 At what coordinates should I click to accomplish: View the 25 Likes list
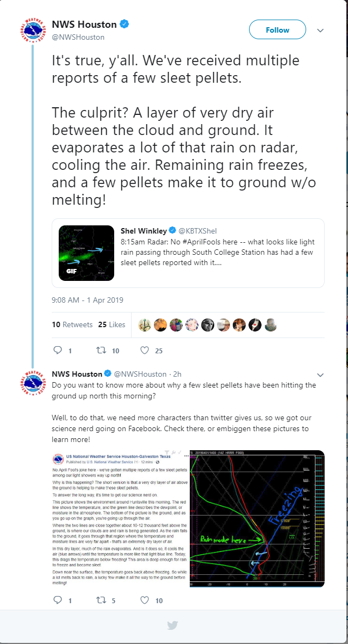point(112,324)
